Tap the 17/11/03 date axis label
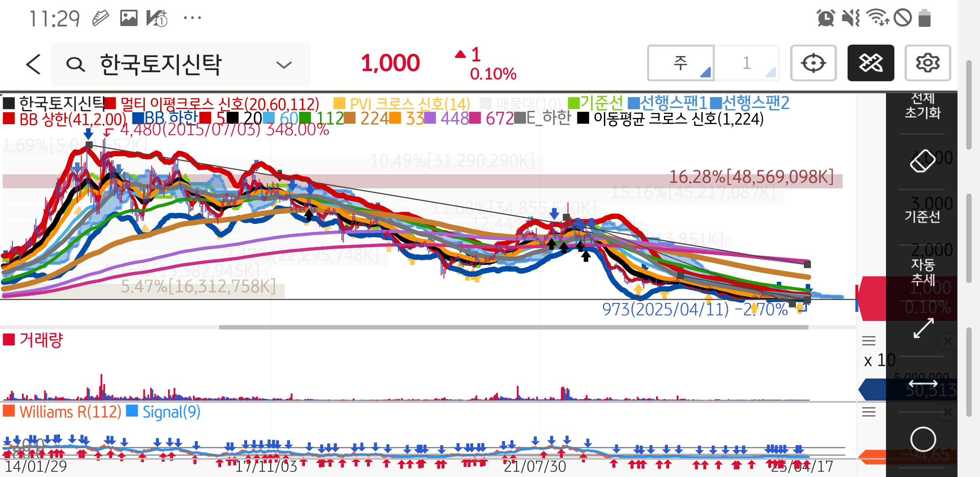The image size is (980, 477). tap(266, 466)
